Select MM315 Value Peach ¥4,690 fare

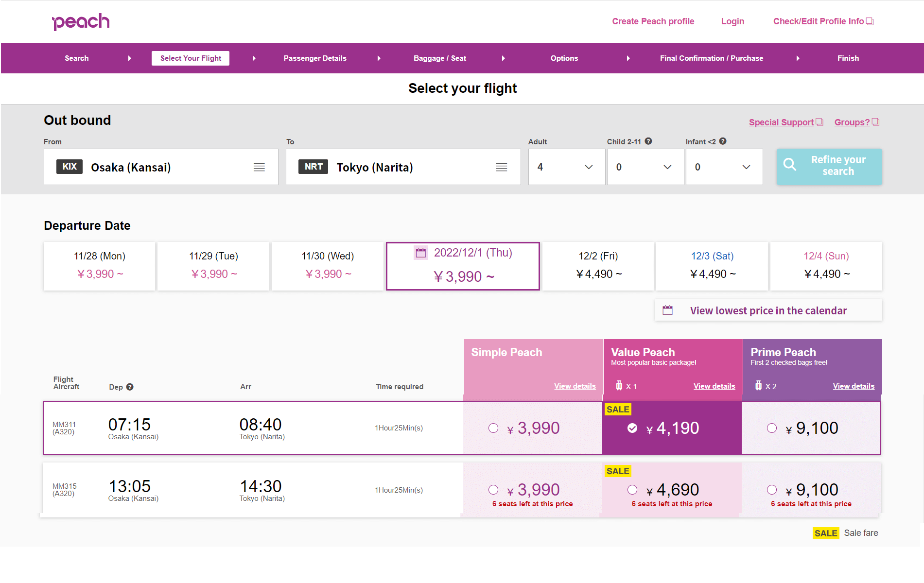tap(632, 490)
